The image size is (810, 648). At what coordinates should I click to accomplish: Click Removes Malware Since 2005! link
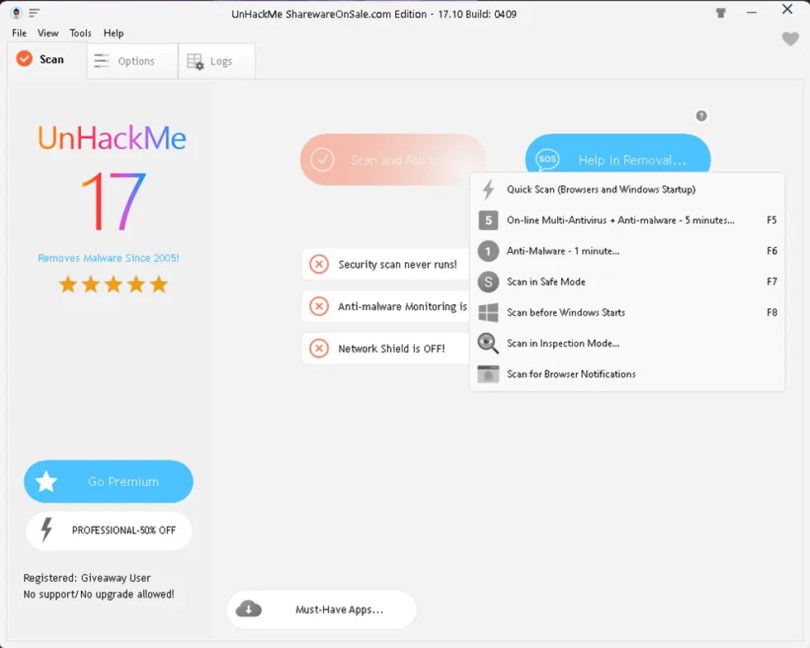(x=108, y=258)
